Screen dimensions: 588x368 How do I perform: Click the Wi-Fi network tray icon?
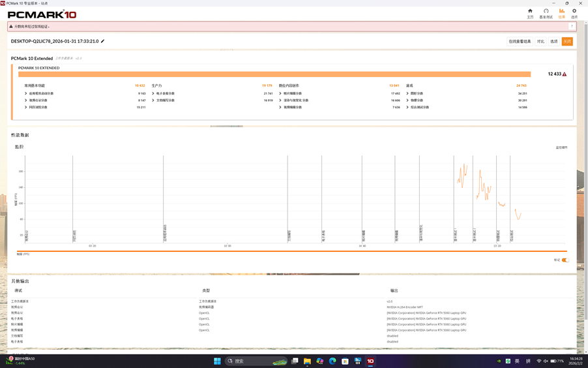coord(539,361)
